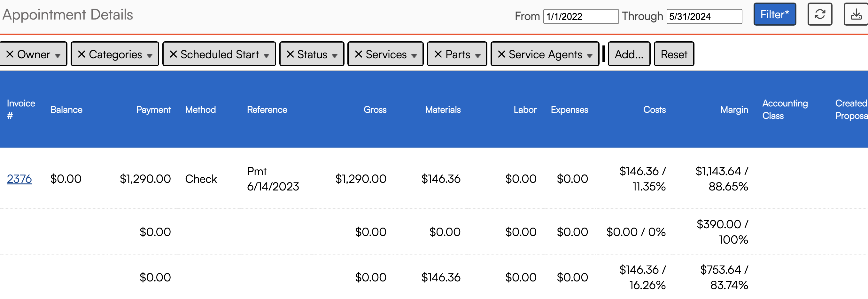Image resolution: width=868 pixels, height=299 pixels.
Task: Remove the Categories filter via X icon
Action: [81, 54]
